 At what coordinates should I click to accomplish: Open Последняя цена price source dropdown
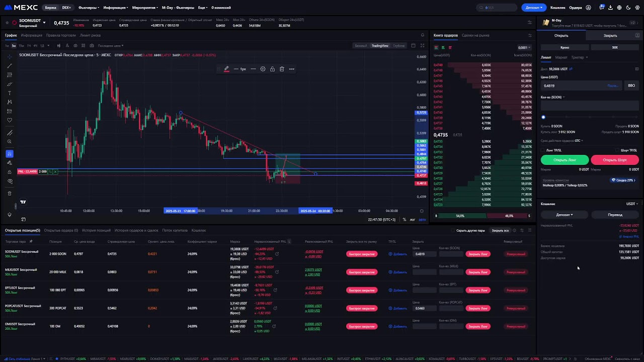[x=111, y=46]
